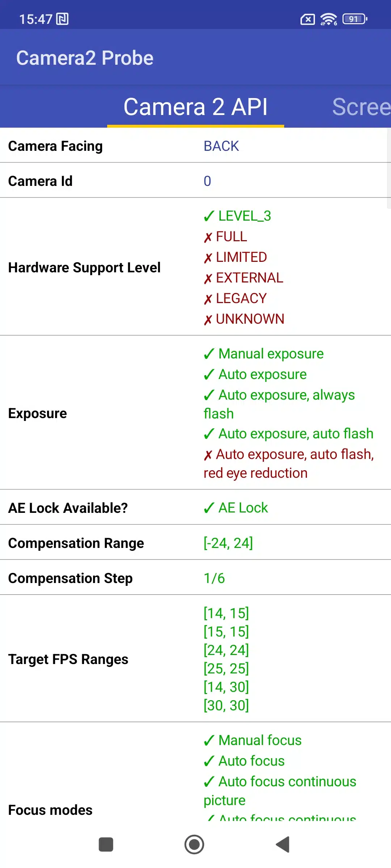Tap the Compensation Step value 1/6
The width and height of the screenshot is (391, 868).
point(214,578)
